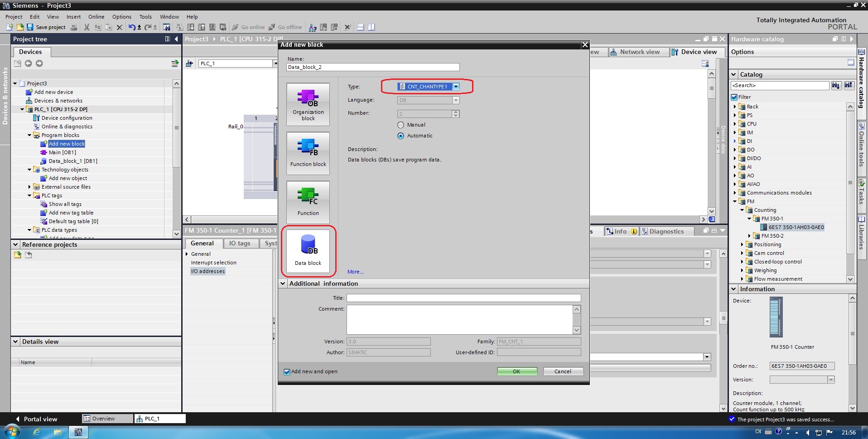Open the Project menu
This screenshot has width=868, height=439.
14,17
